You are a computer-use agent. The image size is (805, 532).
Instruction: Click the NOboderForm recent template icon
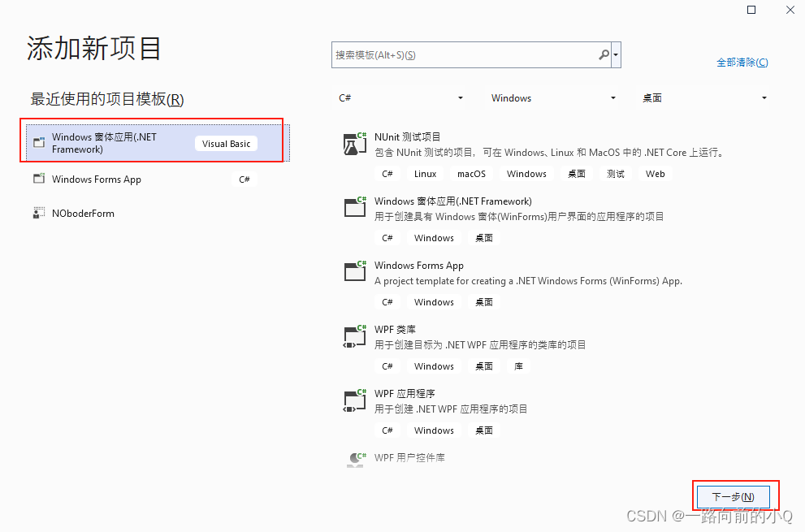pos(39,213)
